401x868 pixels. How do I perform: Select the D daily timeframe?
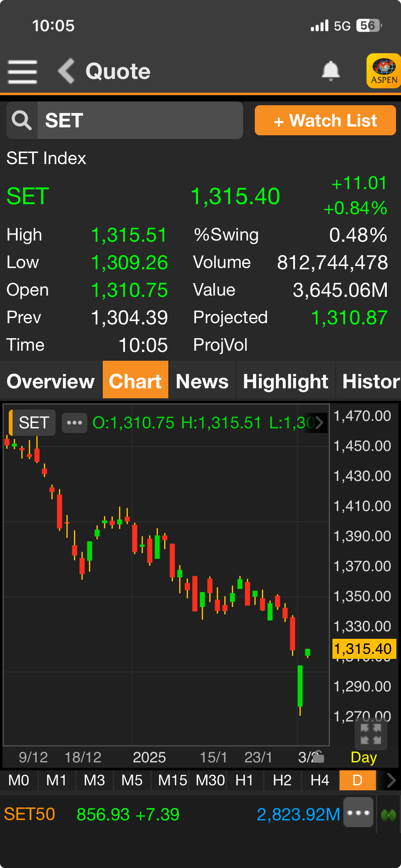tap(358, 780)
